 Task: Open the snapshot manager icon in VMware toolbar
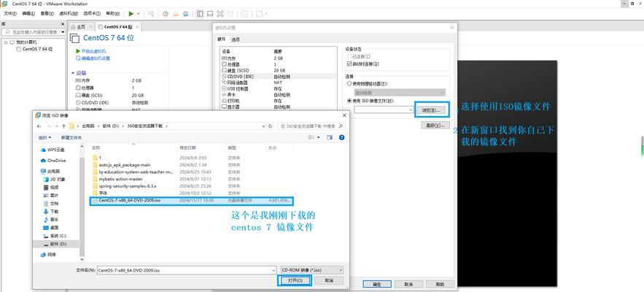pyautogui.click(x=186, y=14)
